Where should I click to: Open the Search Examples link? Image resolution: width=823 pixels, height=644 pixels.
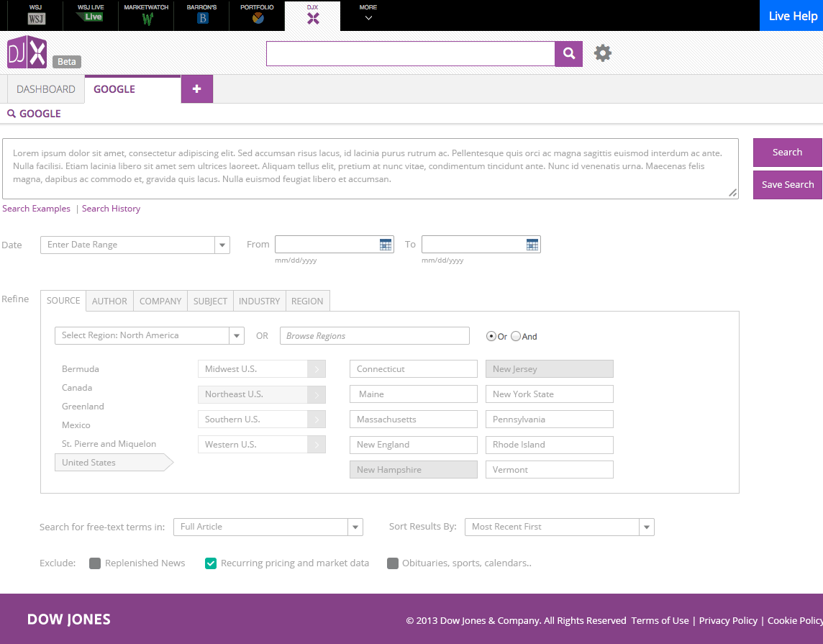(x=36, y=209)
